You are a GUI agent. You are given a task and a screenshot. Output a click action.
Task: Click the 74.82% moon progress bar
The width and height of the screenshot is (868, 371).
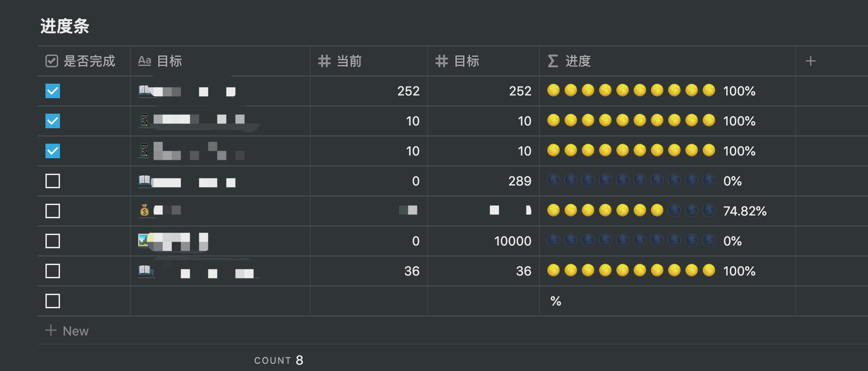[x=631, y=211]
